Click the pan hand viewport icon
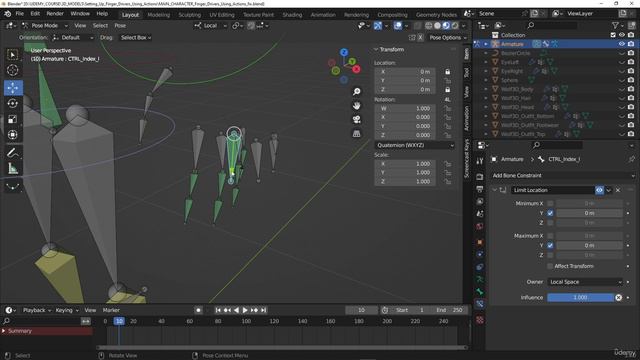Image resolution: width=640 pixels, height=360 pixels. pyautogui.click(x=357, y=106)
